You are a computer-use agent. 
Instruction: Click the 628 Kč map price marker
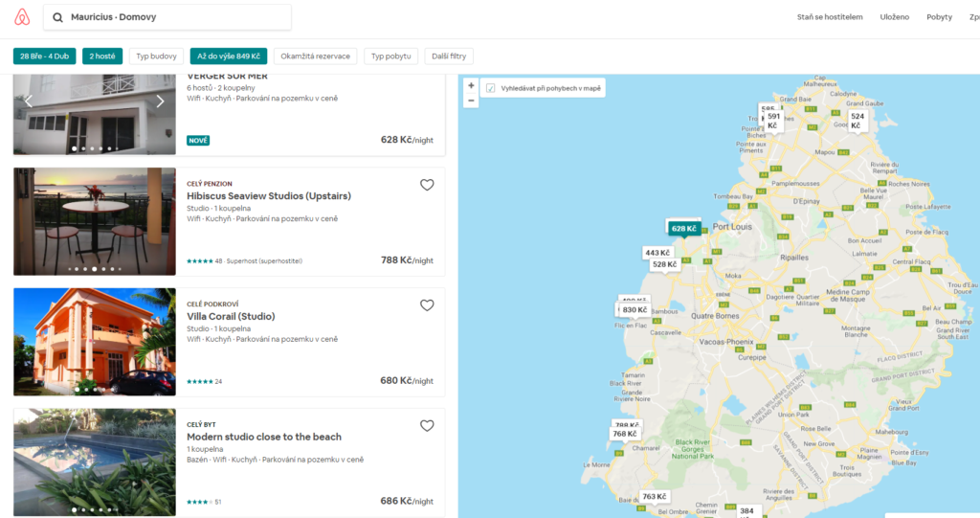683,229
